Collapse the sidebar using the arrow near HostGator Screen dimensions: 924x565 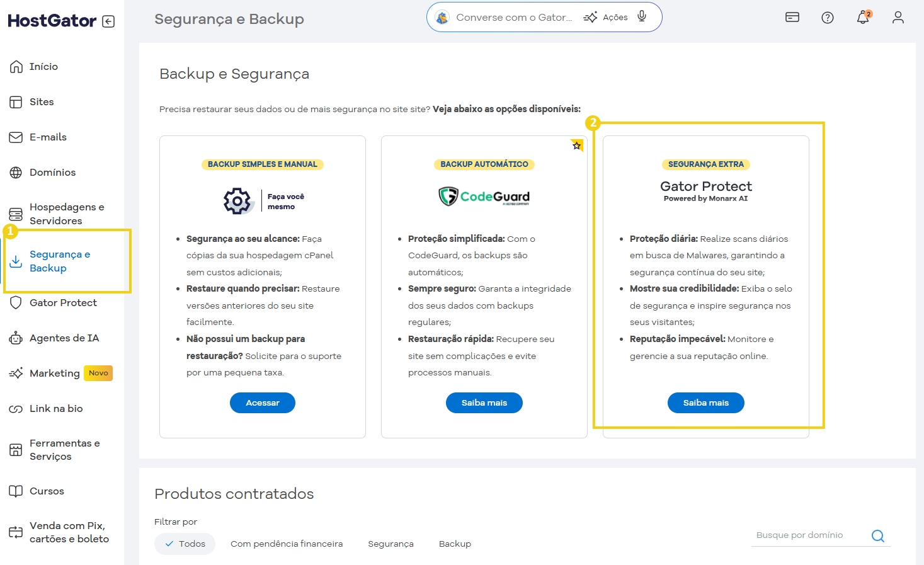pyautogui.click(x=109, y=20)
